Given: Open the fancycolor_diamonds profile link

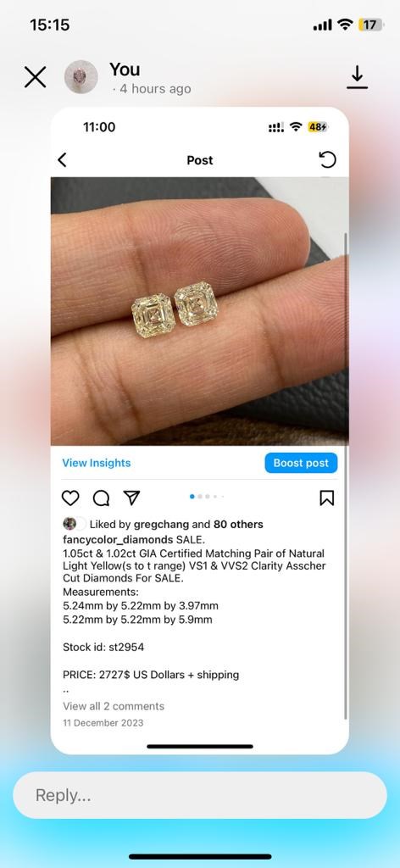Looking at the screenshot, I should pos(119,539).
